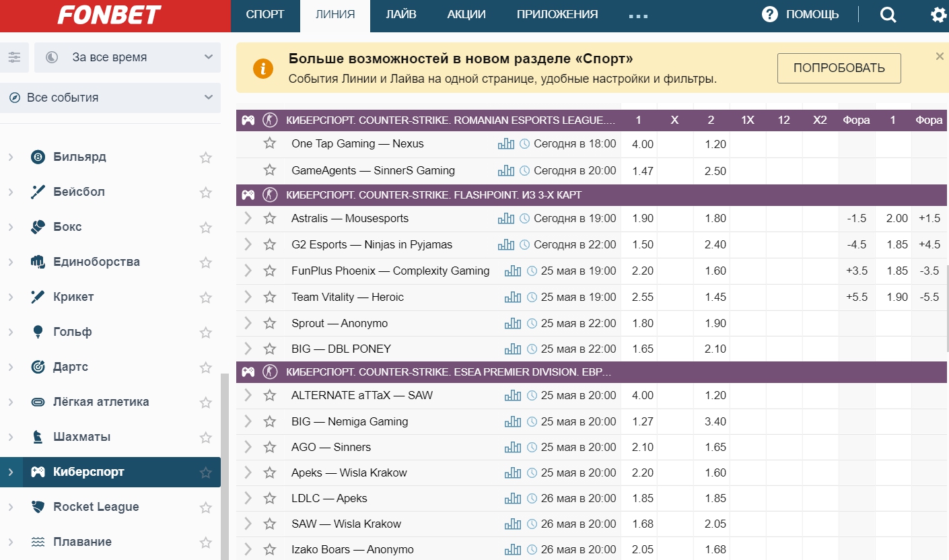
Task: Click the Бильярд eight-ball icon
Action: pyautogui.click(x=38, y=157)
